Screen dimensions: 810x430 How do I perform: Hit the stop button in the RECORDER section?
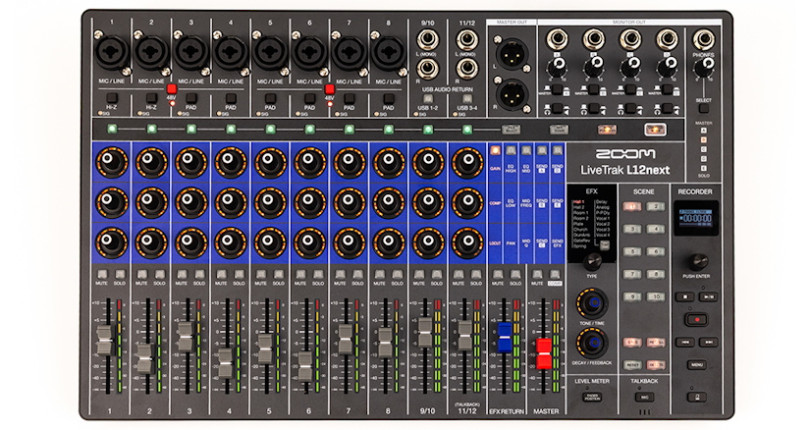[685, 297]
